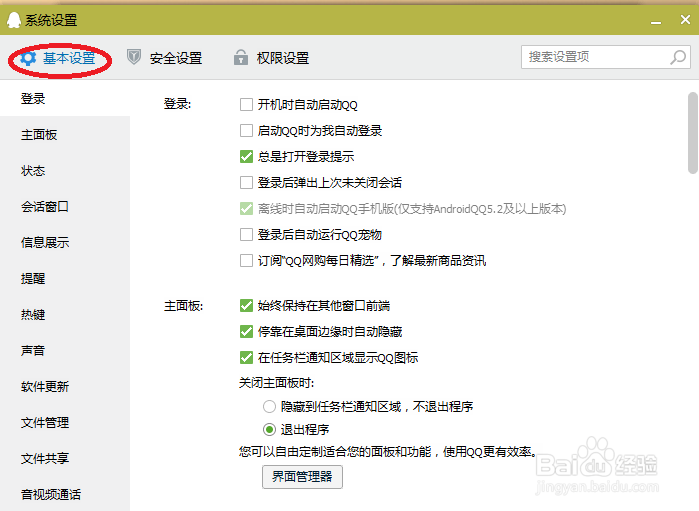This screenshot has width=699, height=511.
Task: Click the lock icon of 权限设置
Action: [x=241, y=58]
